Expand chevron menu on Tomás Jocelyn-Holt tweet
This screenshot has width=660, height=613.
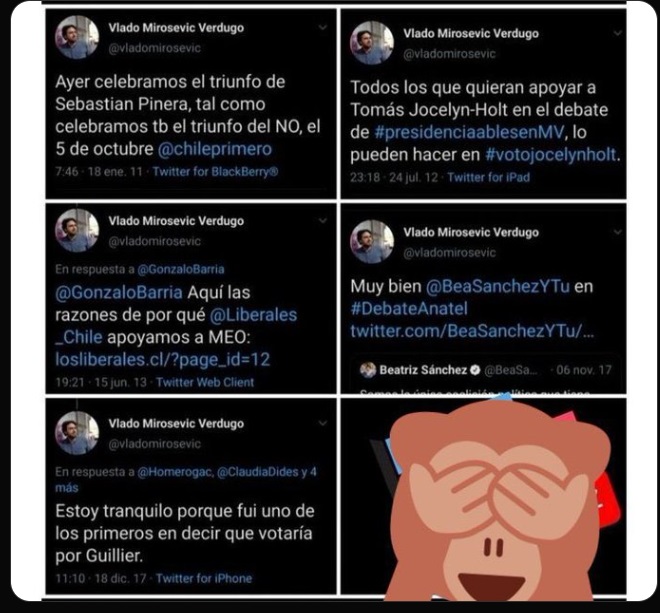[x=617, y=33]
